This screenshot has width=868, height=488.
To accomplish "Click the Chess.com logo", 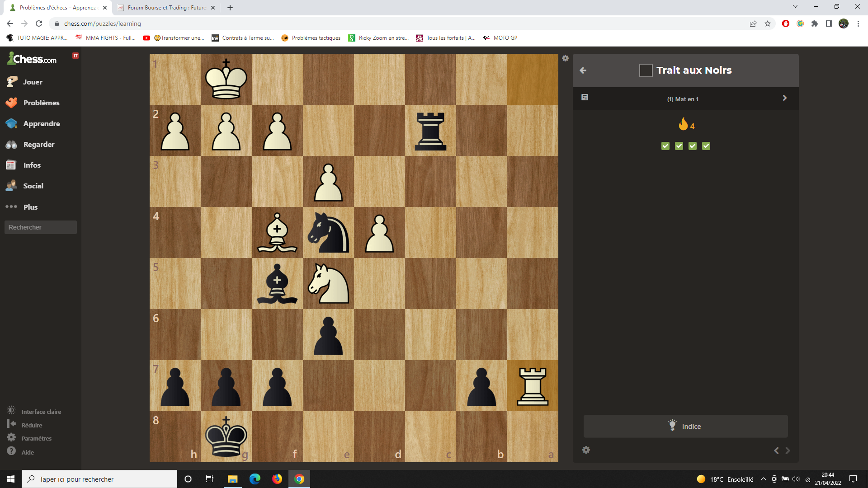I will pyautogui.click(x=33, y=59).
